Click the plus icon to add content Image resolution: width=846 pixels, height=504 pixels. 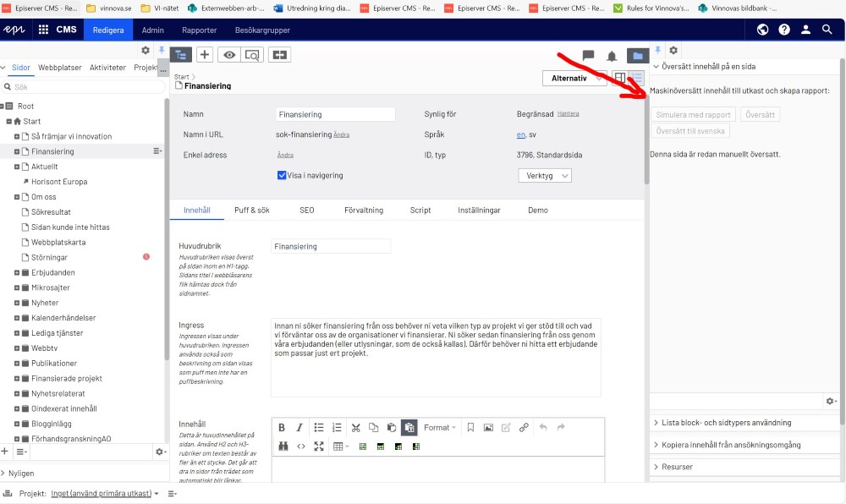[205, 54]
